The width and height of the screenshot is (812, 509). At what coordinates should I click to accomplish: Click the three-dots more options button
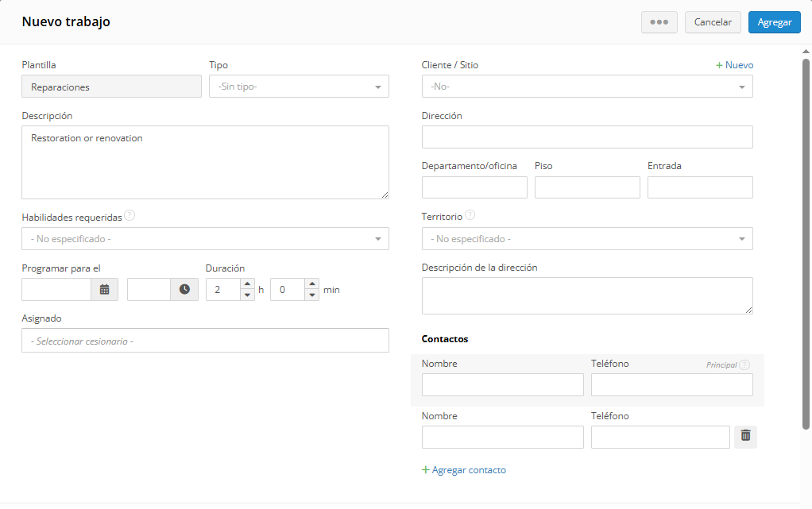click(659, 22)
